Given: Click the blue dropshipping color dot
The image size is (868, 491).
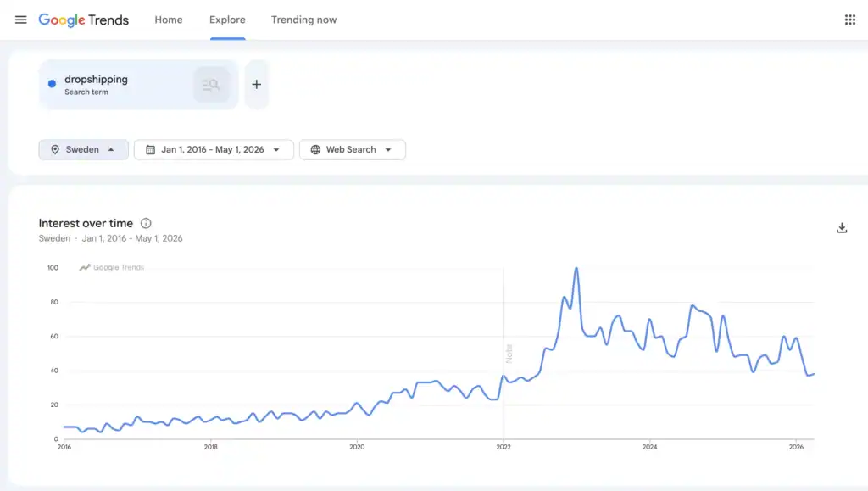Looking at the screenshot, I should [52, 84].
